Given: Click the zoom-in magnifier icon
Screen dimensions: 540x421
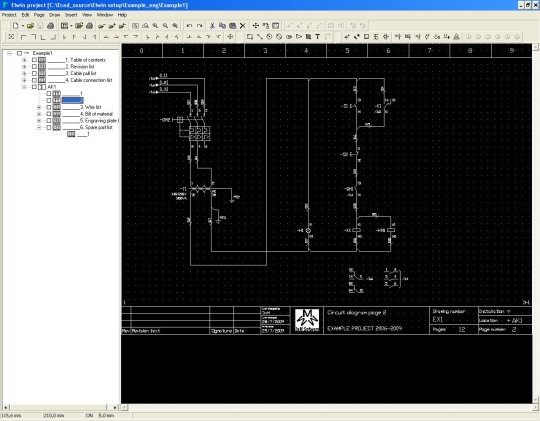Looking at the screenshot, I should (x=155, y=25).
